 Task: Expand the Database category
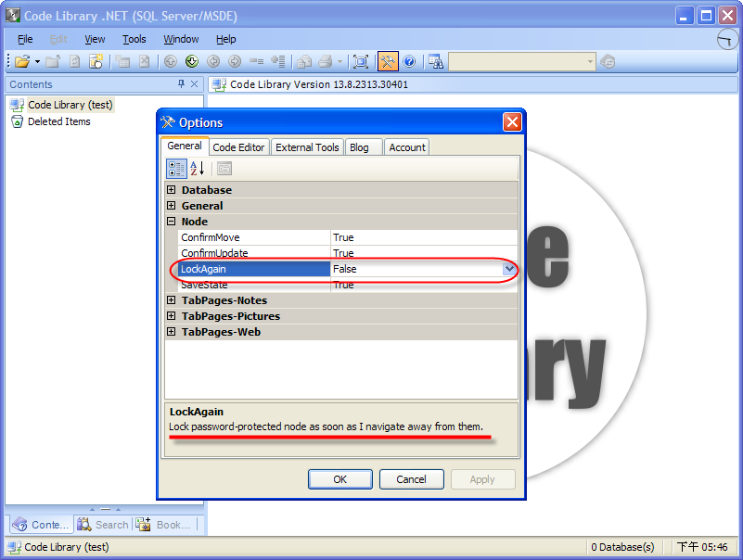tap(171, 190)
